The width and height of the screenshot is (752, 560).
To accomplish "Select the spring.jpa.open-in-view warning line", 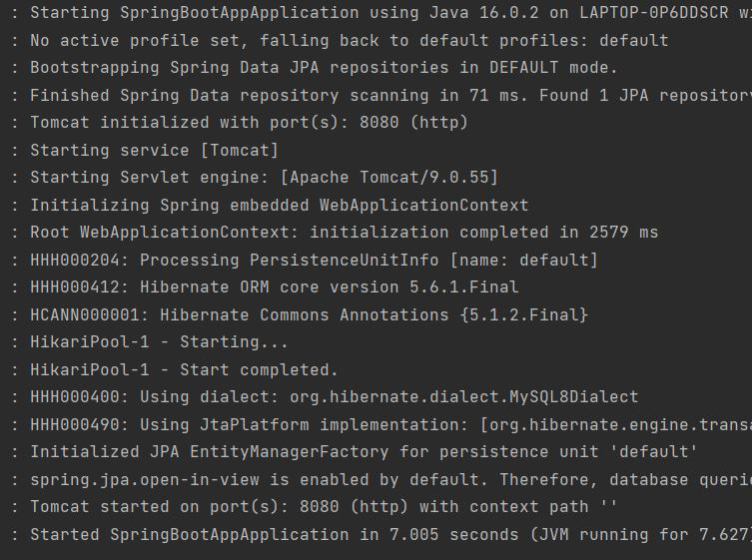I will [x=389, y=479].
